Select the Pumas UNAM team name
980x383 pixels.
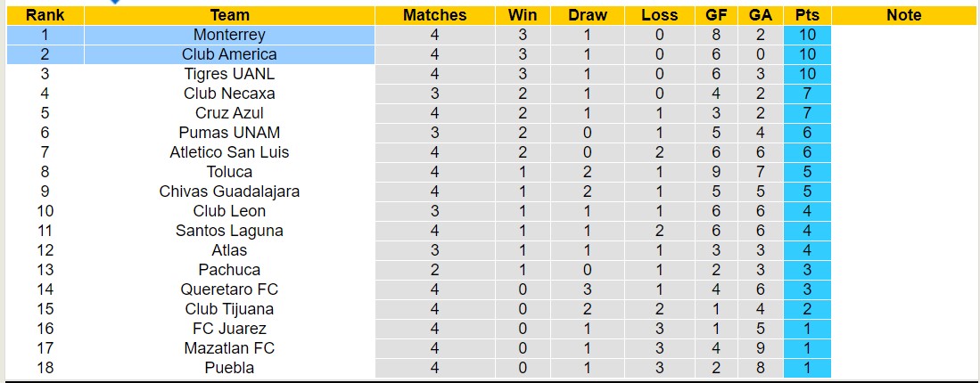pyautogui.click(x=229, y=133)
